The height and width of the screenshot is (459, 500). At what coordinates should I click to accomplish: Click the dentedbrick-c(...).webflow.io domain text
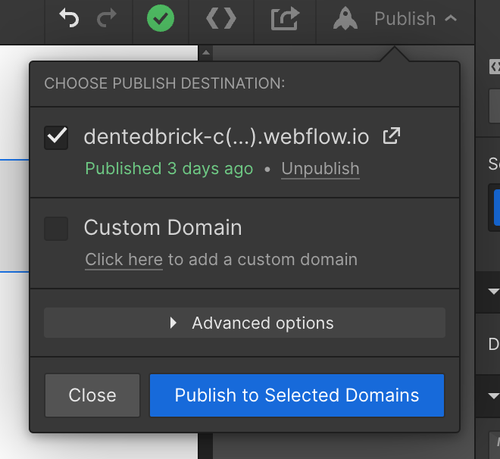(226, 137)
